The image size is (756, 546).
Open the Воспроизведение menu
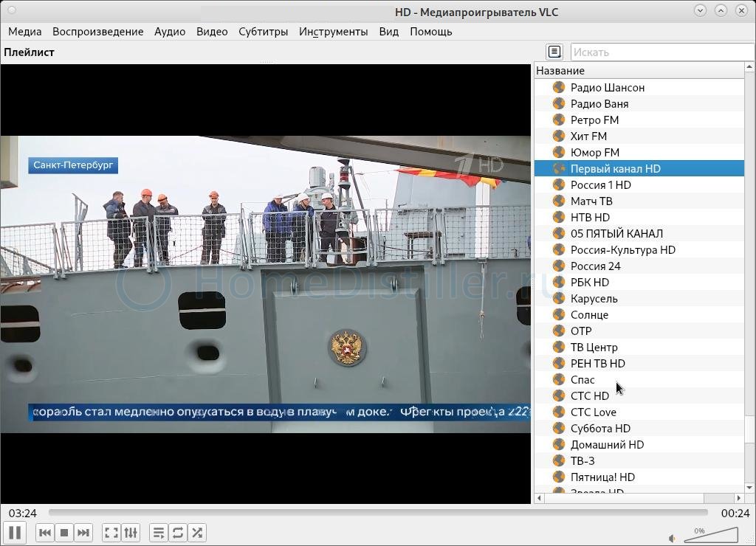(98, 32)
